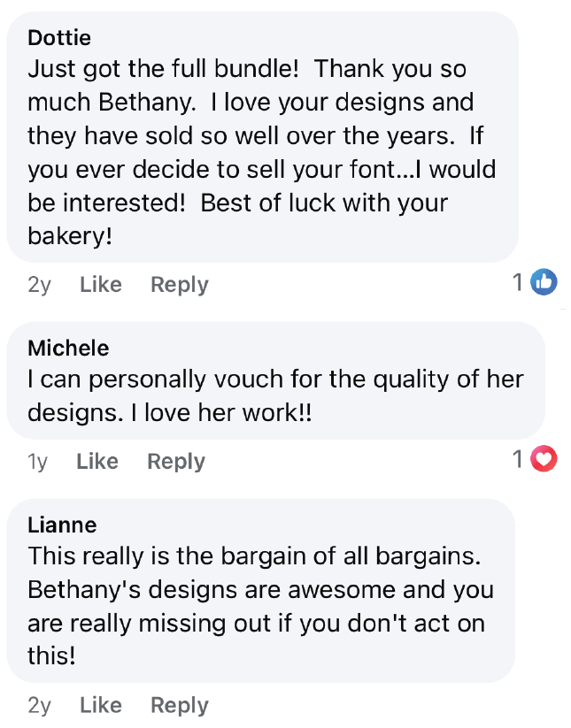571x728 pixels.
Task: Open Michele's profile via her name
Action: pyautogui.click(x=68, y=348)
